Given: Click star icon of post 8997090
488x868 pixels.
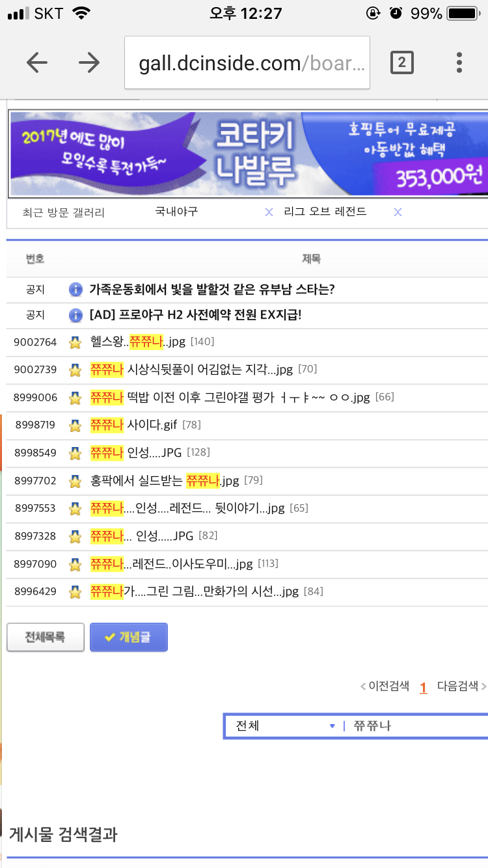Looking at the screenshot, I should pos(75,564).
